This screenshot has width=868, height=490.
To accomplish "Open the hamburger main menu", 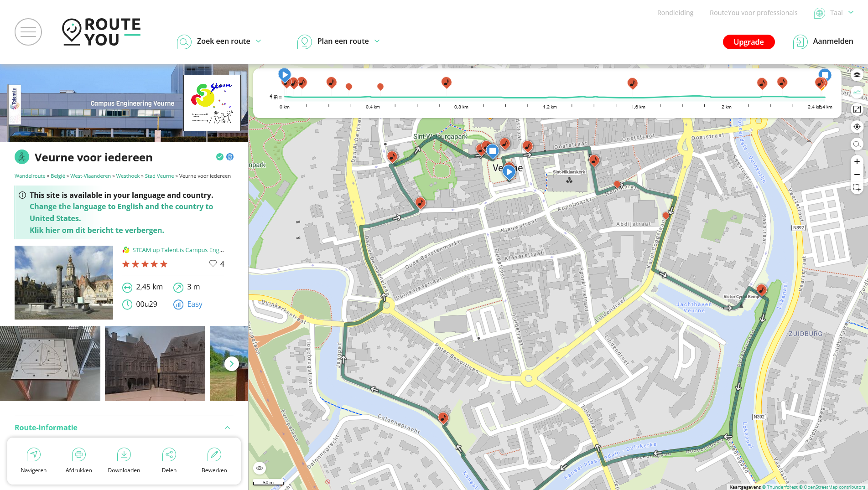I will click(x=28, y=32).
